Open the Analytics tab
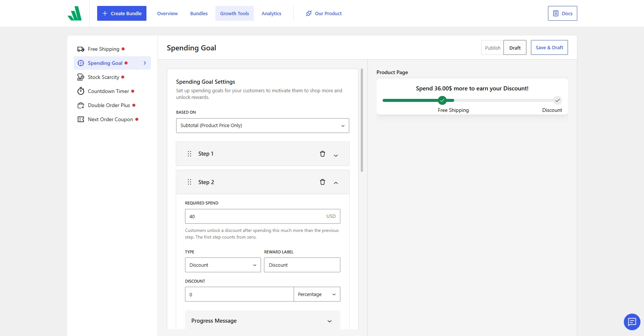The width and height of the screenshot is (644, 336). 271,13
